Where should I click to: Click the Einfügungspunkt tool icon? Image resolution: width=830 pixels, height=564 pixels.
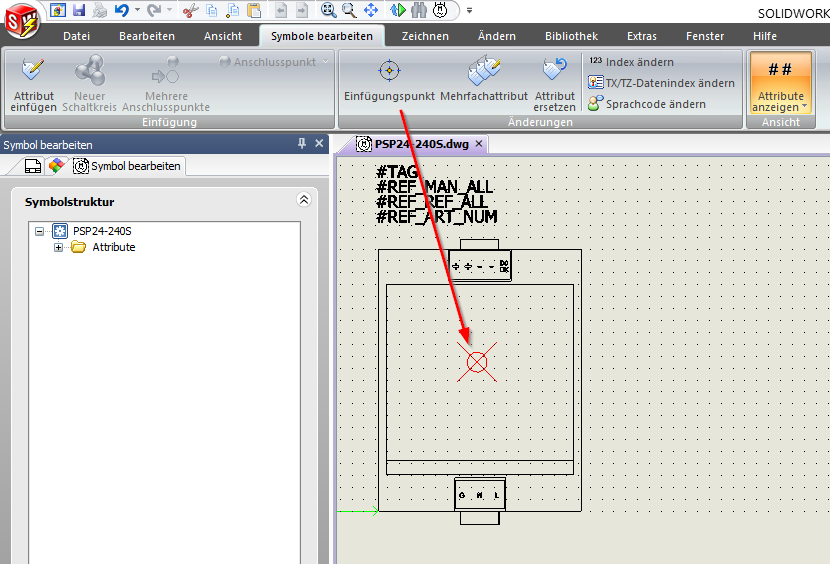click(x=389, y=71)
